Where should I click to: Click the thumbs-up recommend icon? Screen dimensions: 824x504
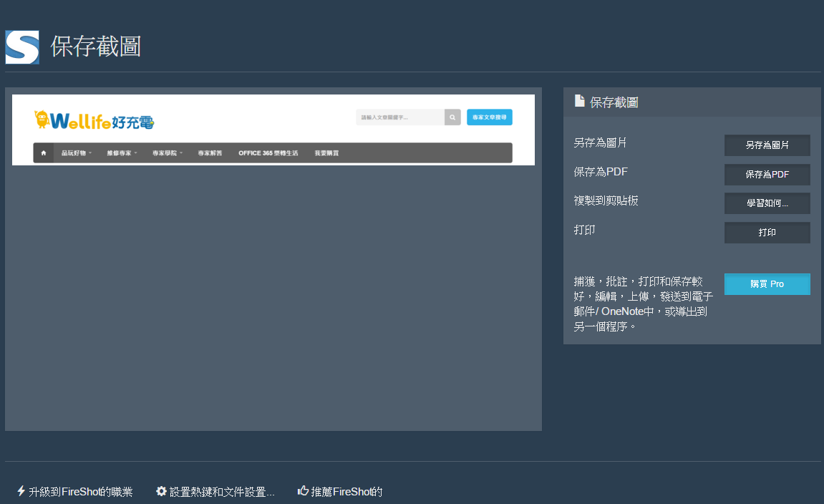click(303, 491)
